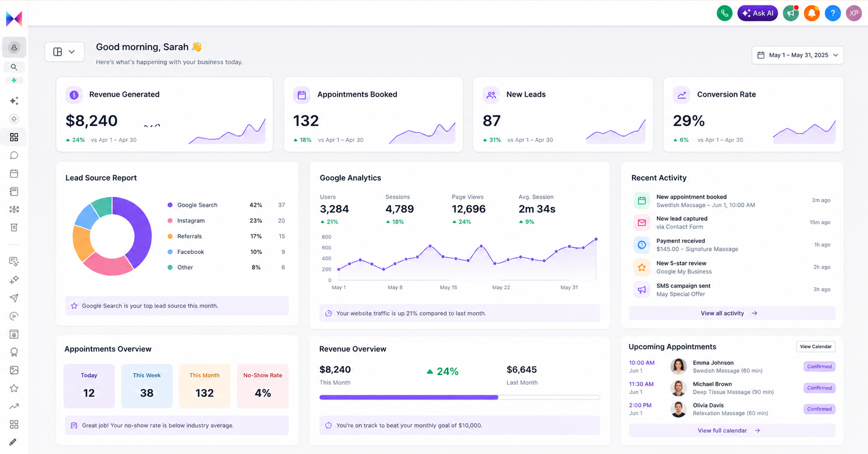
Task: Click the Instagram pink legend dot
Action: click(170, 221)
